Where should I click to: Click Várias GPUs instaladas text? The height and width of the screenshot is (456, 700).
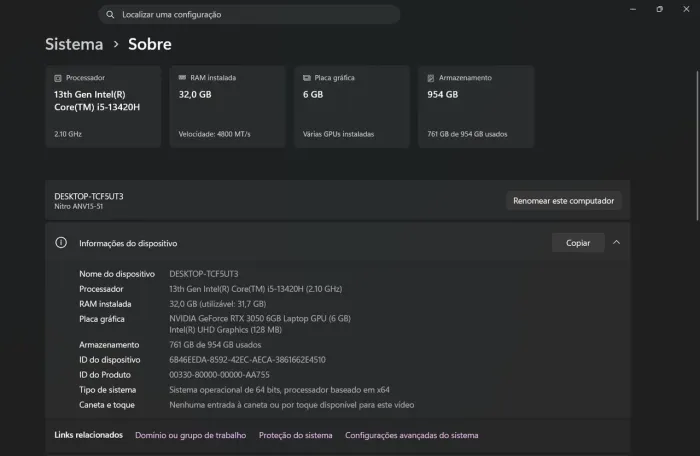click(x=338, y=134)
